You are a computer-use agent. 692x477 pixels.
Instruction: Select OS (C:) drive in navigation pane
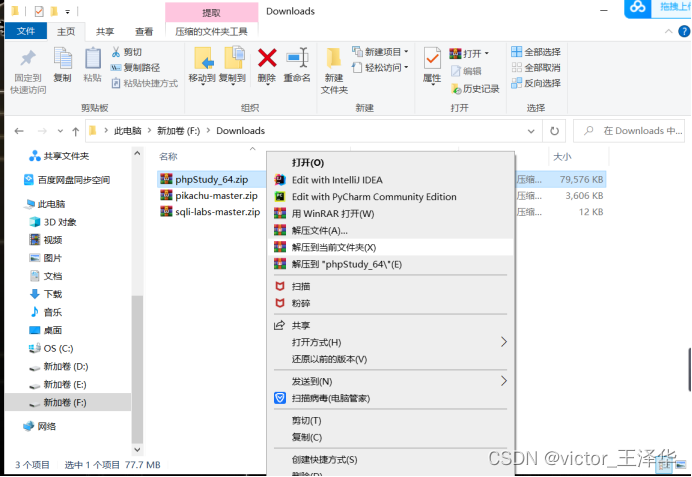click(x=51, y=349)
